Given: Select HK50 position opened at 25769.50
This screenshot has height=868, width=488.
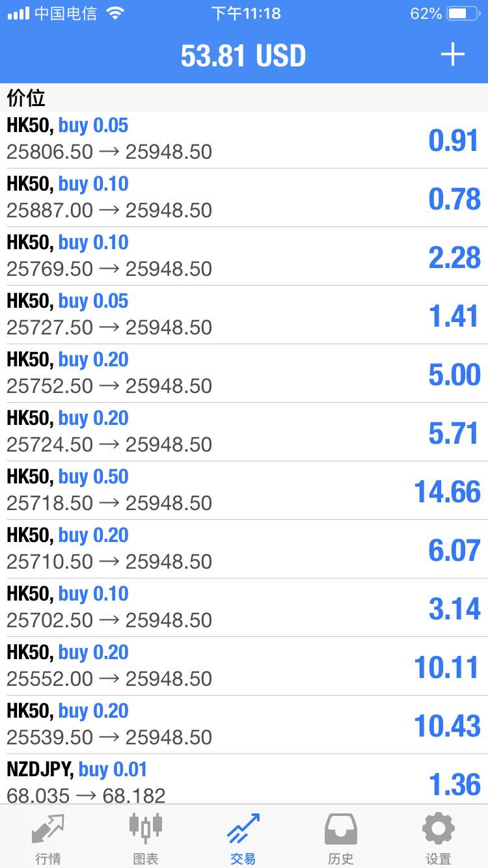Looking at the screenshot, I should pos(244,256).
